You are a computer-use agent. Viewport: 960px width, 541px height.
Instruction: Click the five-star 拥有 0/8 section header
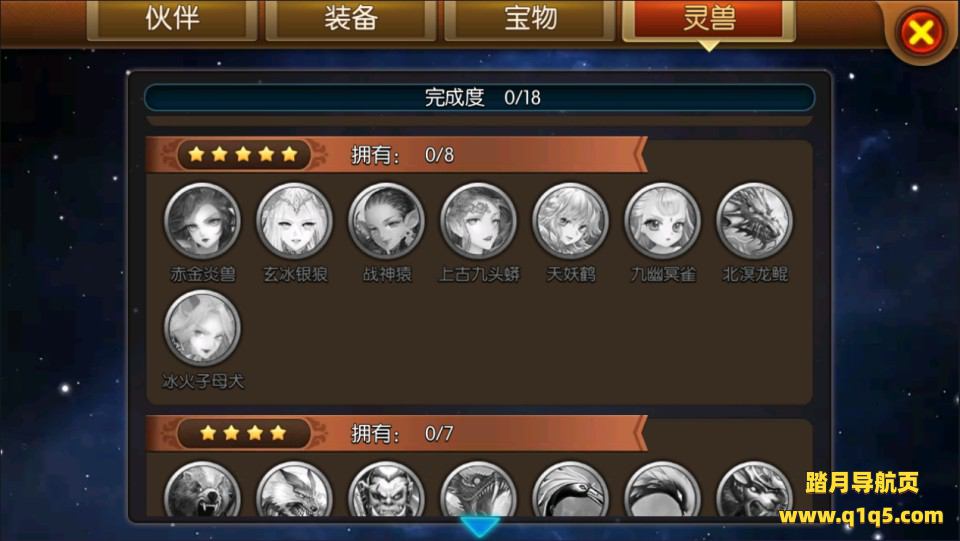pyautogui.click(x=397, y=155)
